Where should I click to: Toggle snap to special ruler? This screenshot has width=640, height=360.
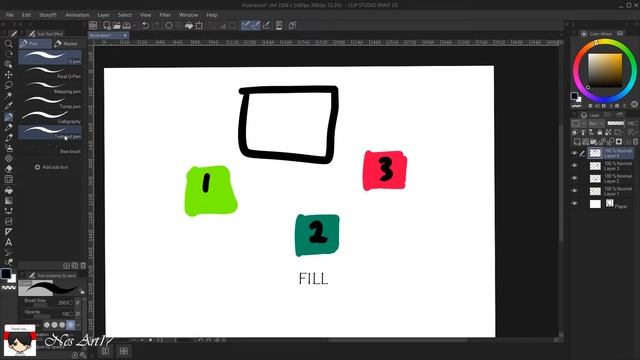(x=256, y=25)
